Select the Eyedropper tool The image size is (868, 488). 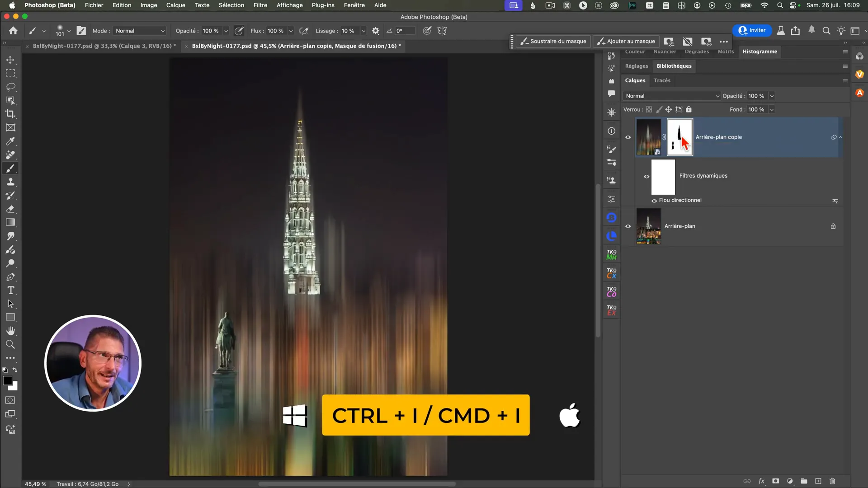(x=10, y=141)
